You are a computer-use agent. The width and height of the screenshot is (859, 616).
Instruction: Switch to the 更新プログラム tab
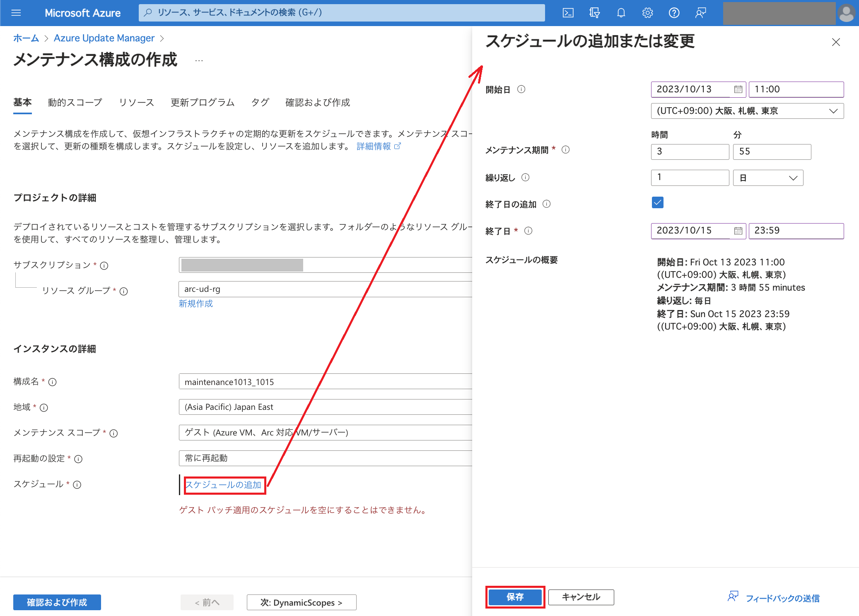coord(203,102)
